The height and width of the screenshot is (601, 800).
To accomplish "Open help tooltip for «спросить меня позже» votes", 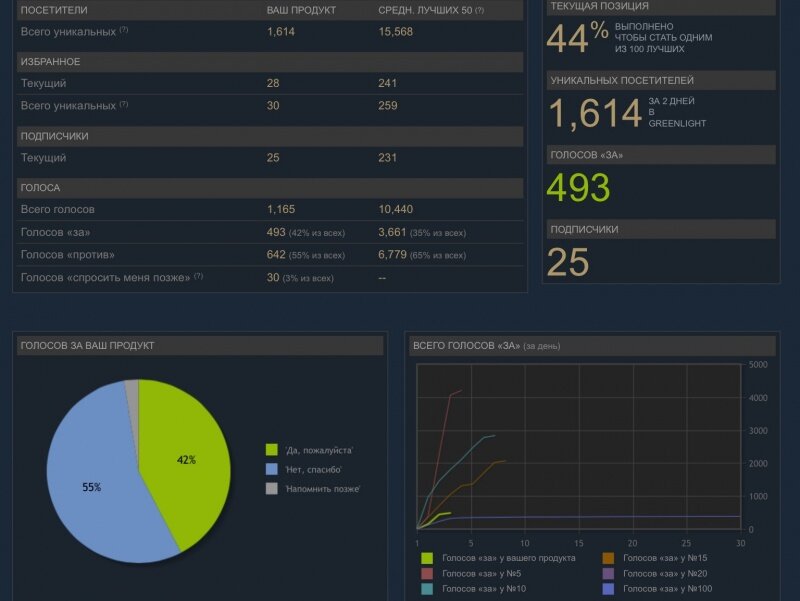I will (198, 276).
